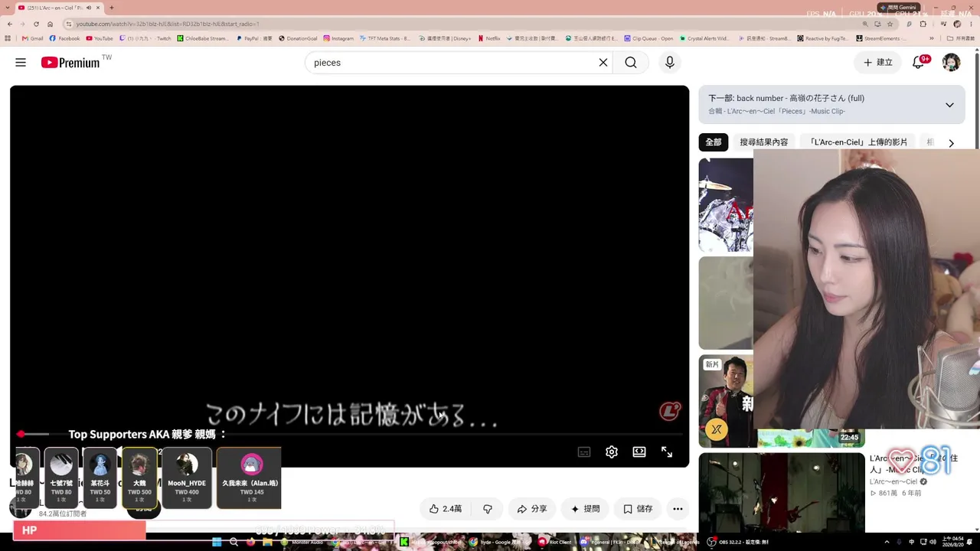980x551 pixels.
Task: Open the Reactive by FugiTe bookmark
Action: 823,38
